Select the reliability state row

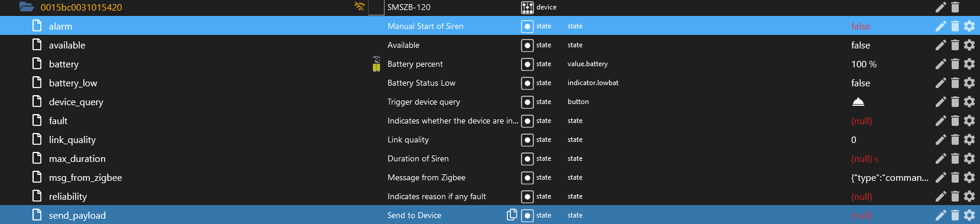coord(490,196)
